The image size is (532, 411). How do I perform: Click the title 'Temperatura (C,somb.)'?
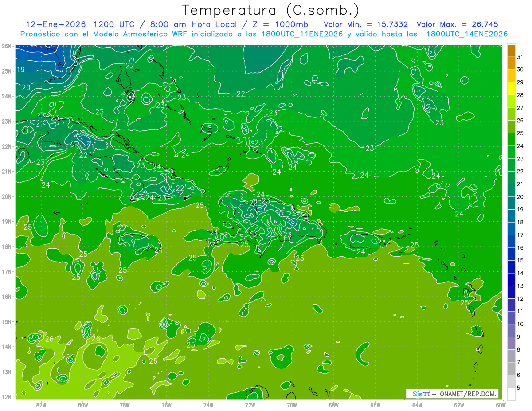coord(271,10)
